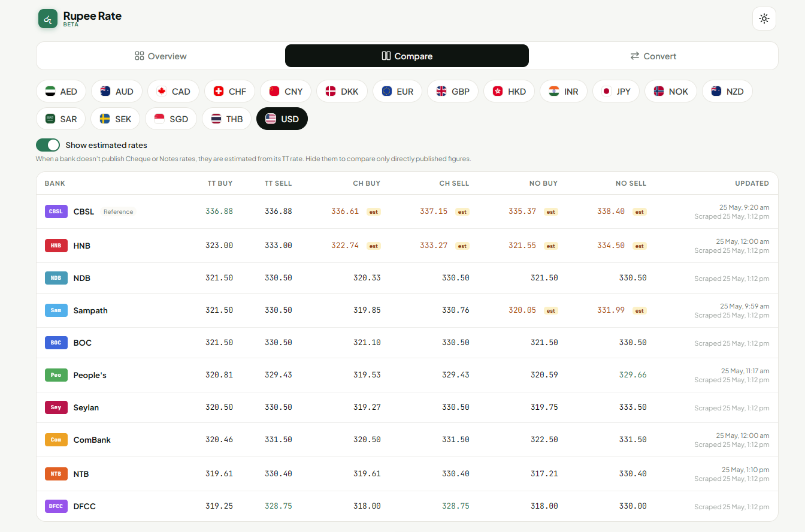Select the Compare tab
The image size is (805, 532).
tap(407, 56)
